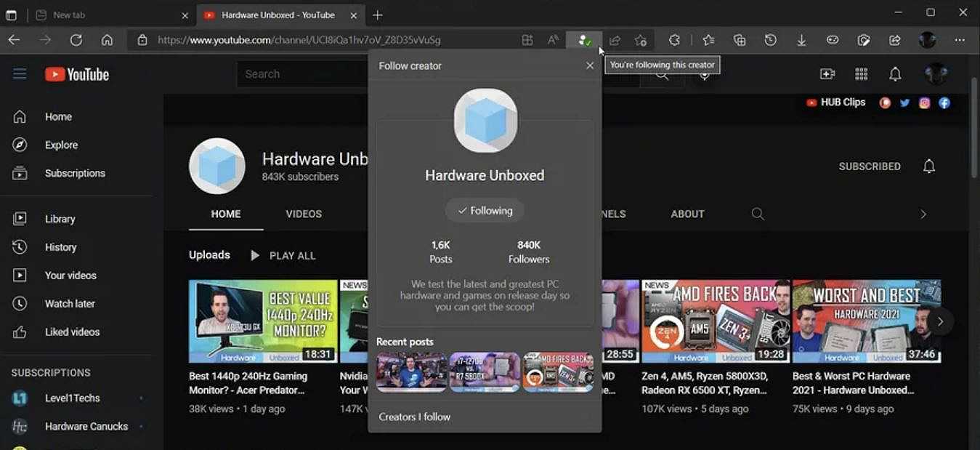
Task: Click the Read aloud icon
Action: 553,41
